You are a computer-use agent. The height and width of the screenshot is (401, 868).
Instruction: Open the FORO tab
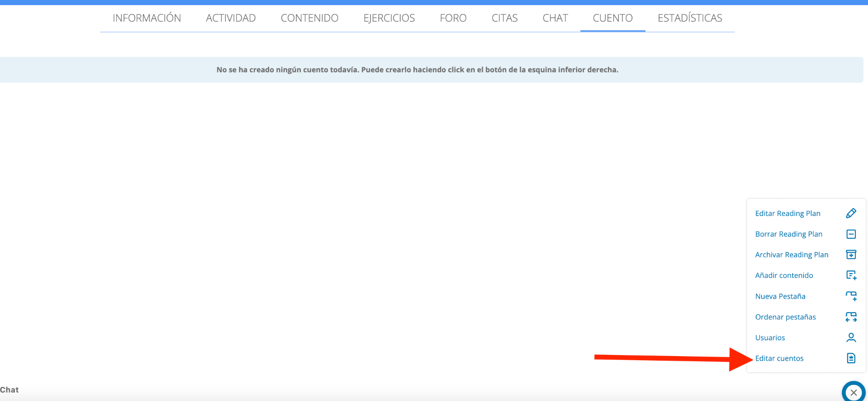tap(453, 18)
